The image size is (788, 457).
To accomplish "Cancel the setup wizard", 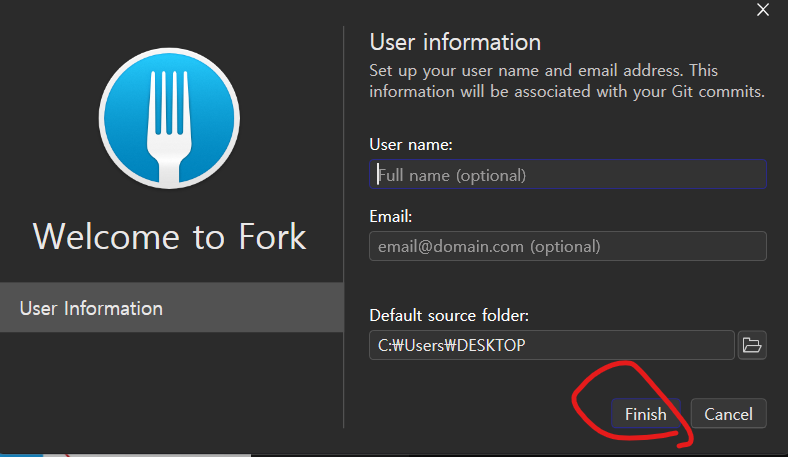I will [x=728, y=414].
